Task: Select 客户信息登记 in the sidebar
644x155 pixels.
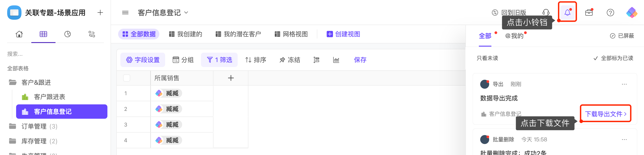Action: [62, 111]
